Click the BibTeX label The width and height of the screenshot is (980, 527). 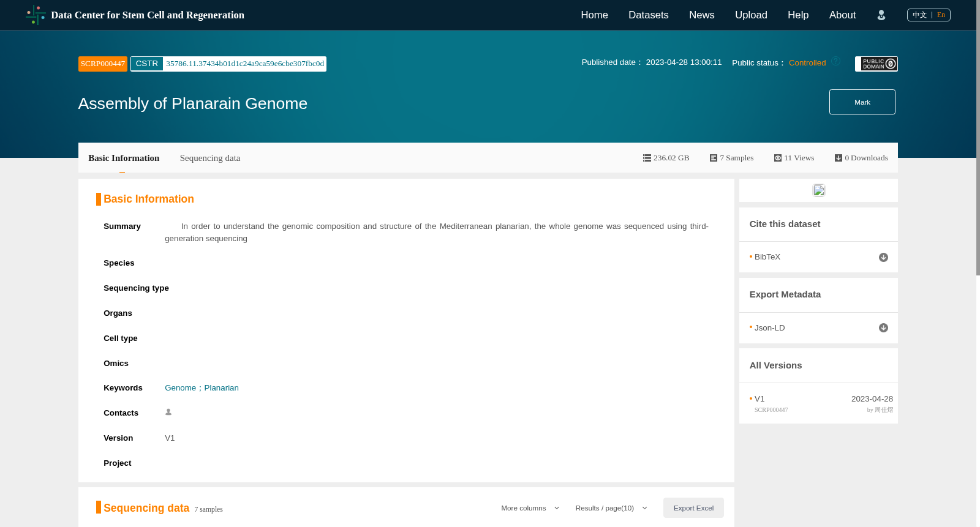(x=767, y=257)
